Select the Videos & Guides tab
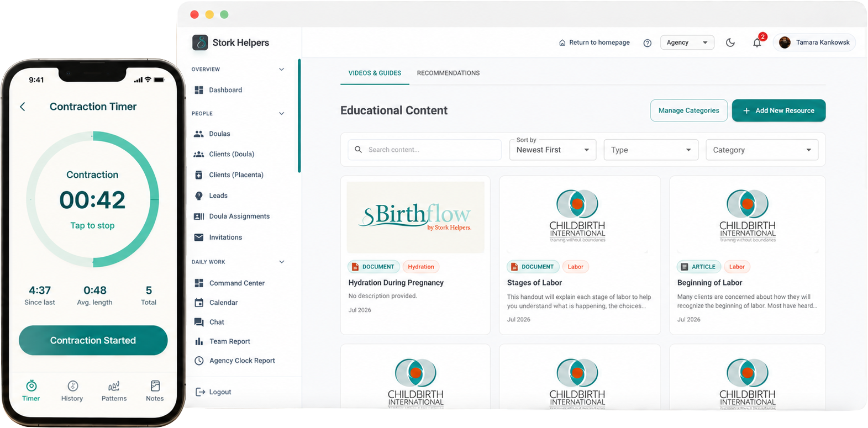The height and width of the screenshot is (428, 868). 375,73
